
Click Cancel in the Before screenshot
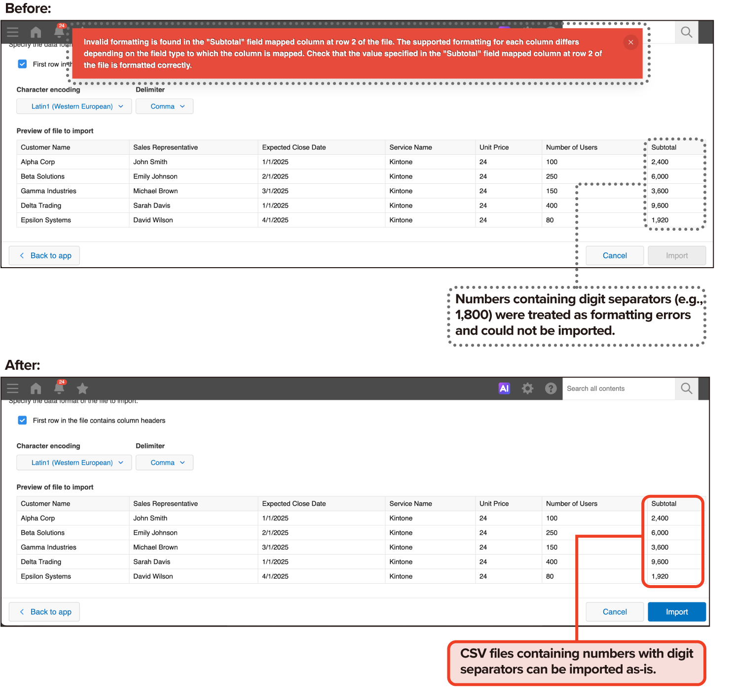(x=615, y=256)
